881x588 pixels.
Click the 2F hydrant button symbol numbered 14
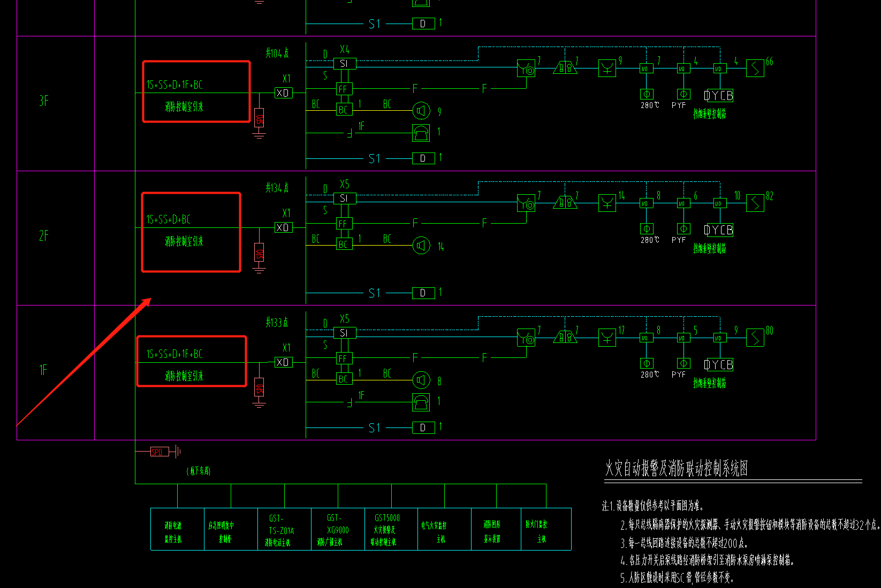click(x=607, y=203)
